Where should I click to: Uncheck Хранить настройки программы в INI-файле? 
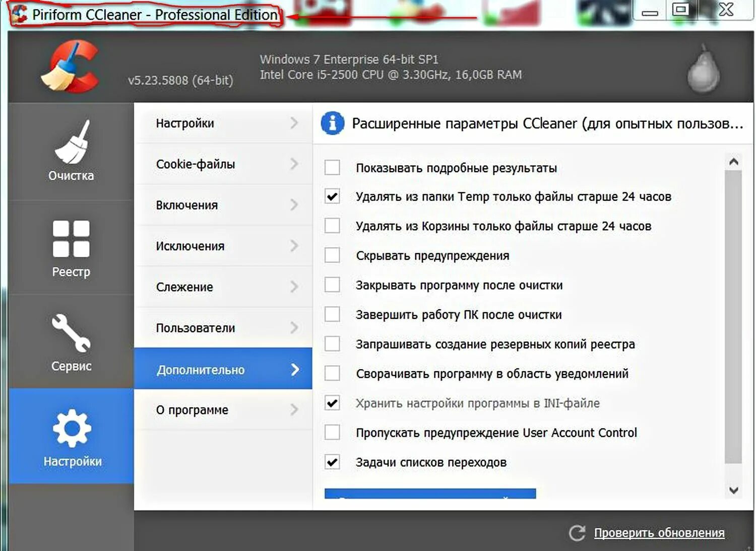click(332, 403)
